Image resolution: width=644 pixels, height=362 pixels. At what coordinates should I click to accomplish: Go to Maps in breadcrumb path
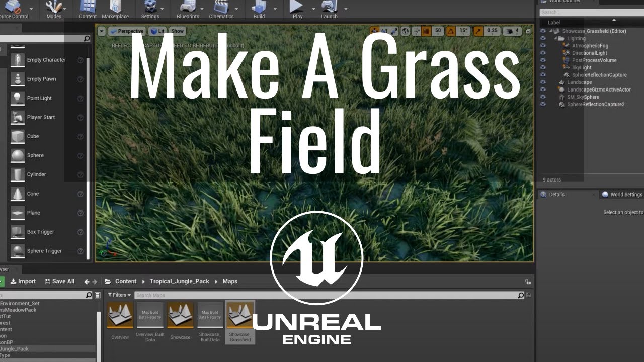click(230, 281)
